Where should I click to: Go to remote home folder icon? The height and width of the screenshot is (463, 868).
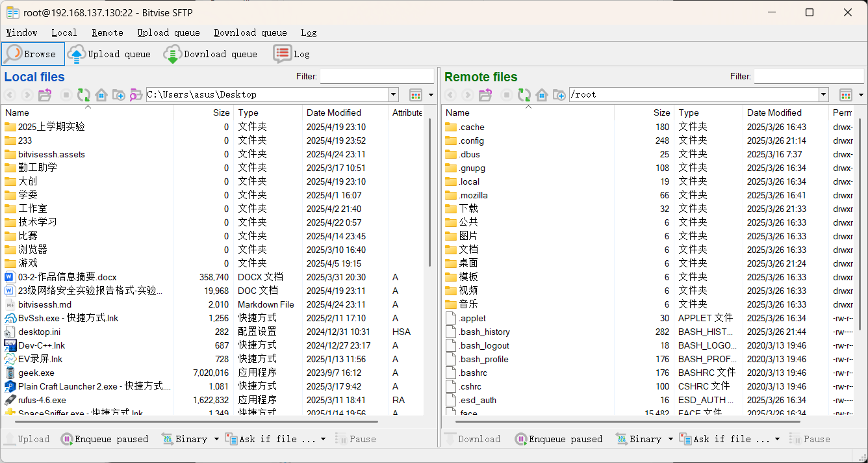coord(542,95)
